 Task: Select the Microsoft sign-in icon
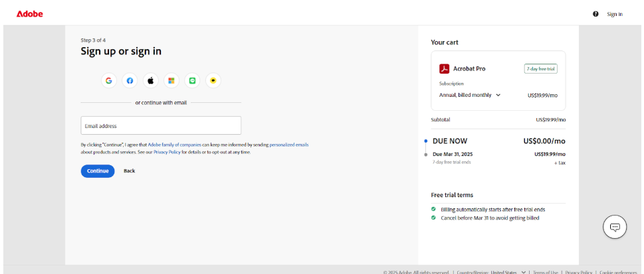tap(171, 81)
